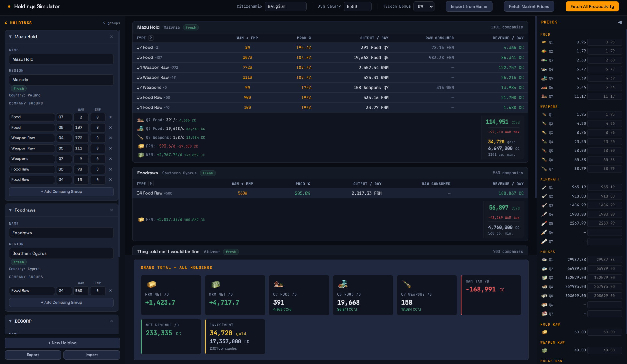Screen dimensions: 627x364
Task: Collapse the BECORP holding section
Action: 10,321
